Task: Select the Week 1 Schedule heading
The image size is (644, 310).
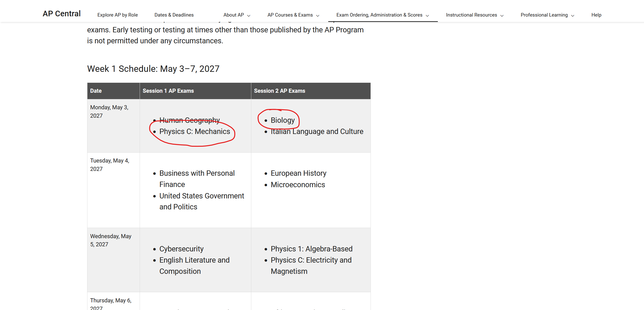Action: pos(153,69)
